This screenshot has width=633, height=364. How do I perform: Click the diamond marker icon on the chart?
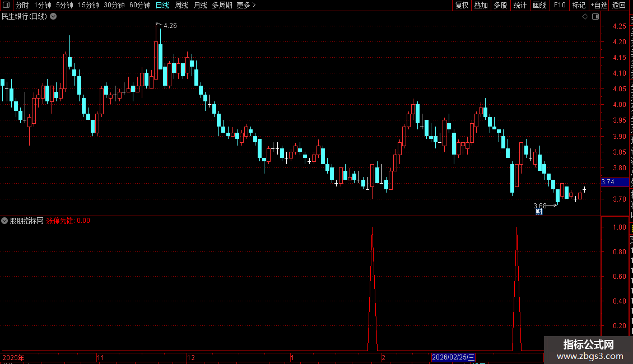tap(585, 17)
